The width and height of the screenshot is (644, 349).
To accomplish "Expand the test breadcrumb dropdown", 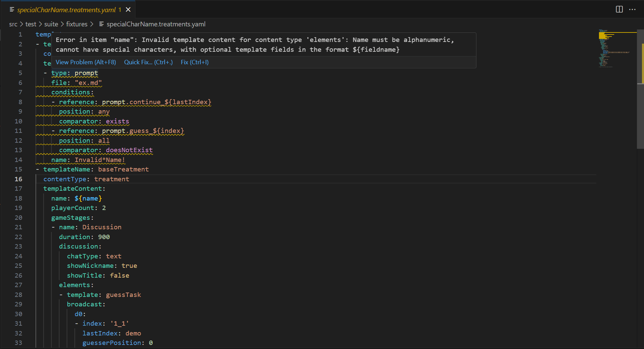I will pos(31,24).
